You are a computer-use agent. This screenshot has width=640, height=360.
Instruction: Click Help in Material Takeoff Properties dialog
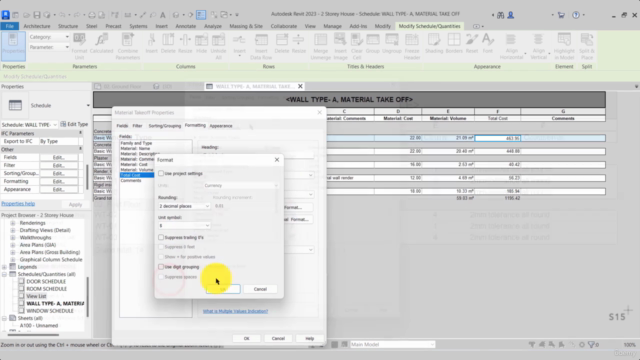(310, 338)
